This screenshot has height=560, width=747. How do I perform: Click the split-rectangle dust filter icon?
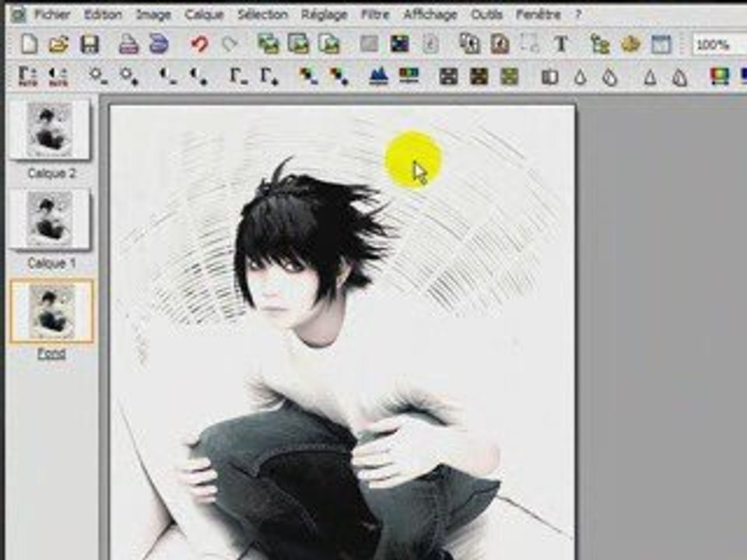549,76
